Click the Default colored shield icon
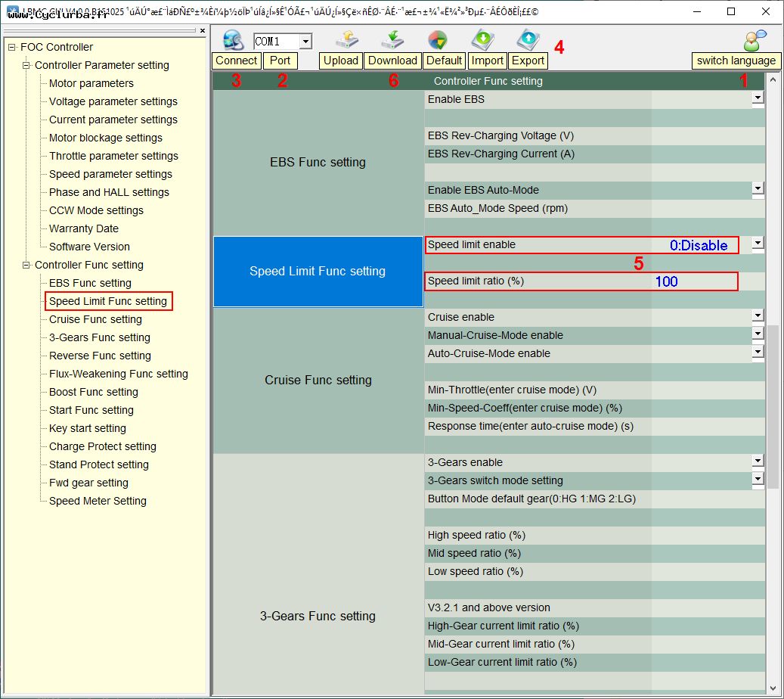784x699 pixels. (x=437, y=40)
